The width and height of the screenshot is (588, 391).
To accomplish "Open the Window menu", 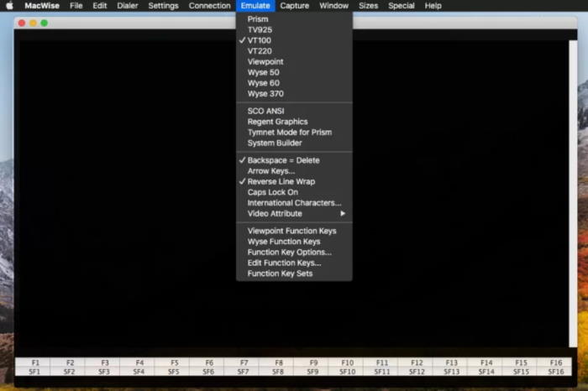I will 333,6.
